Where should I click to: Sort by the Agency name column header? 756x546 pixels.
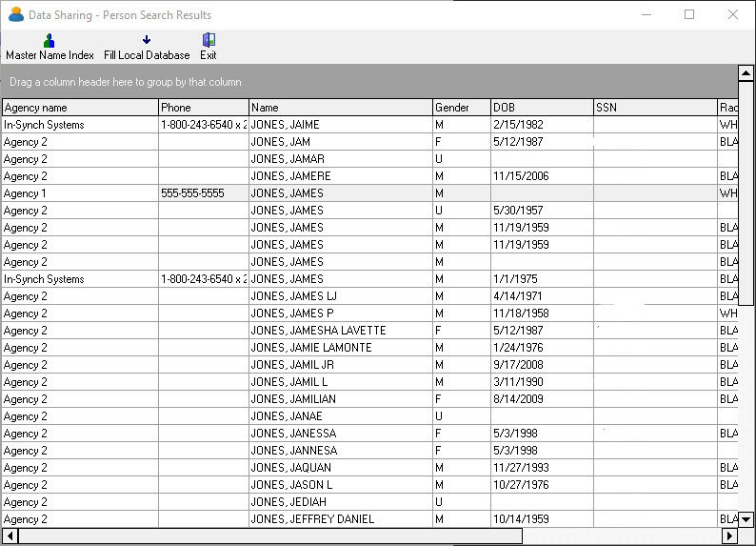click(80, 108)
